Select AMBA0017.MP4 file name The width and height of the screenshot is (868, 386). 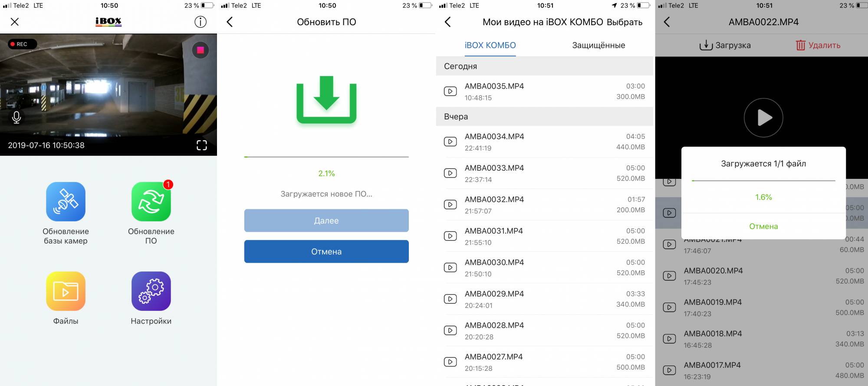[713, 365]
